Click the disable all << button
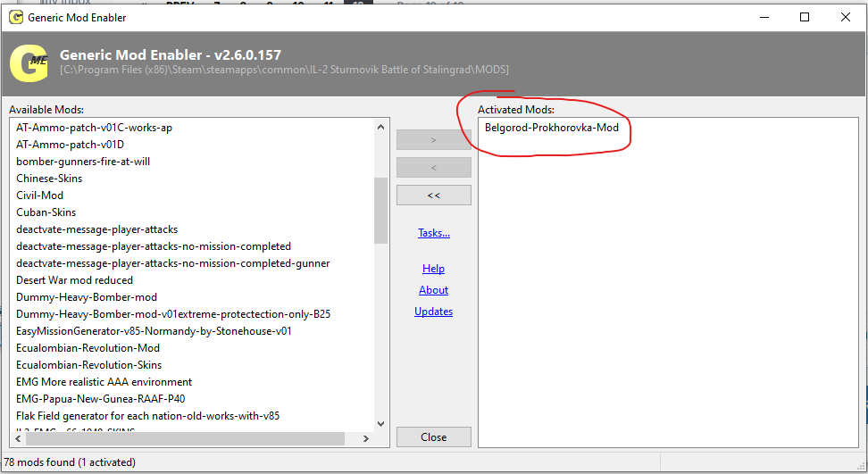 pyautogui.click(x=434, y=195)
